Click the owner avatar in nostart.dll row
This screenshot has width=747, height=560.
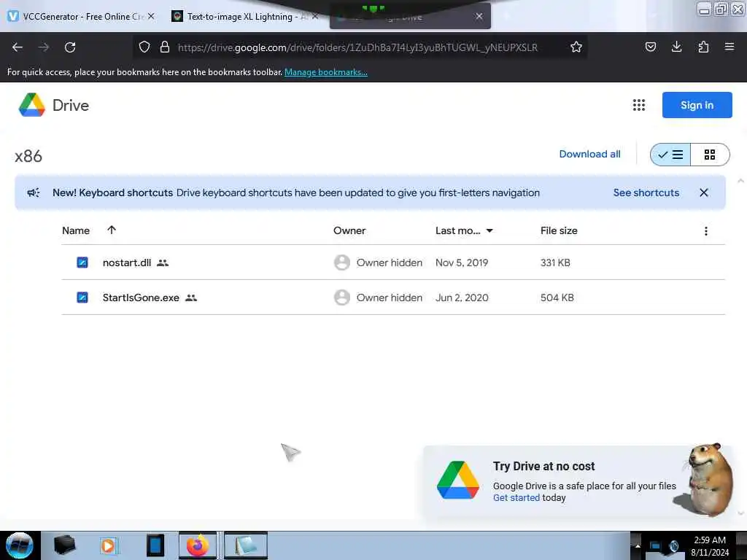point(341,262)
